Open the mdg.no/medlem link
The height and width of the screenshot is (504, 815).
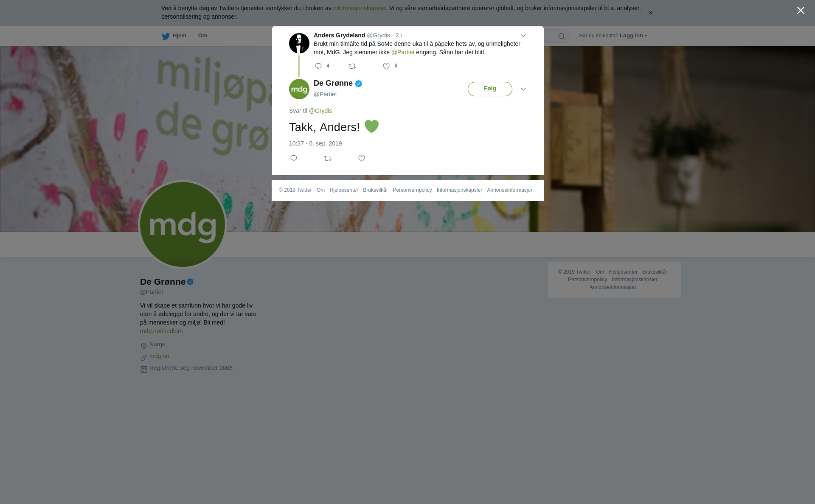pos(161,331)
